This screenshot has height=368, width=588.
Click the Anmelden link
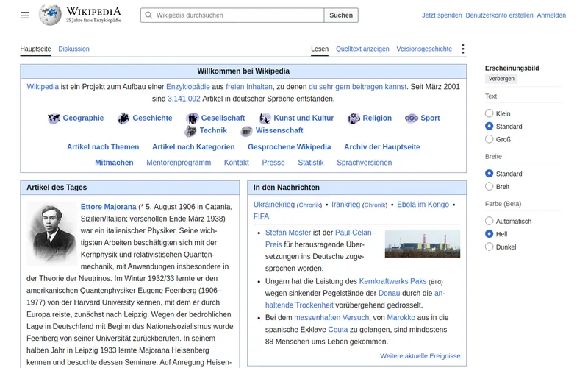click(551, 15)
